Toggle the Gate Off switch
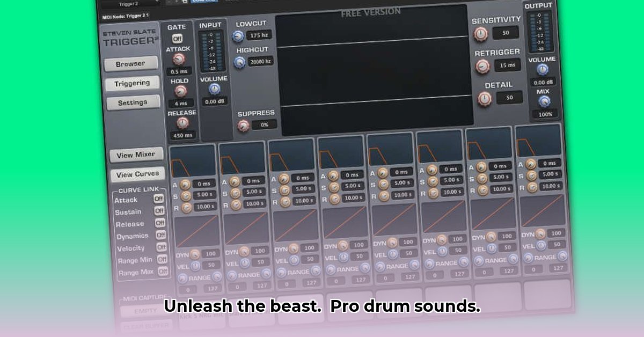The height and width of the screenshot is (337, 644). click(177, 39)
